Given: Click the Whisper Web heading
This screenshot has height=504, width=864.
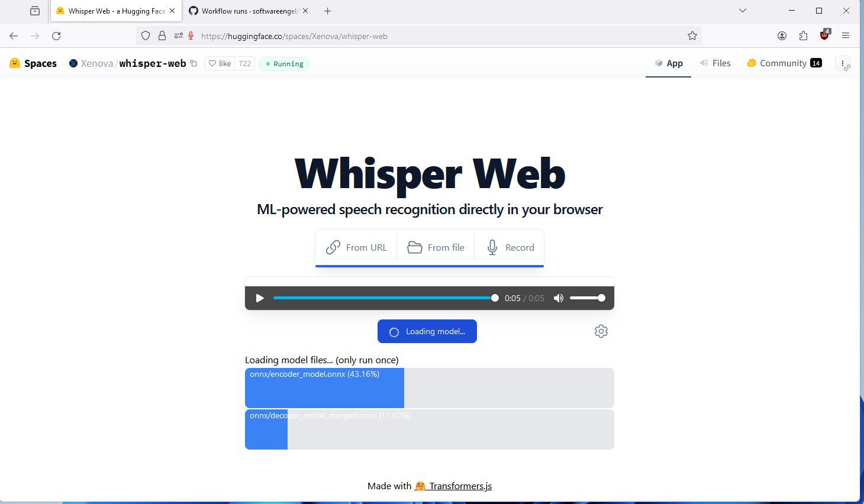Looking at the screenshot, I should click(430, 173).
